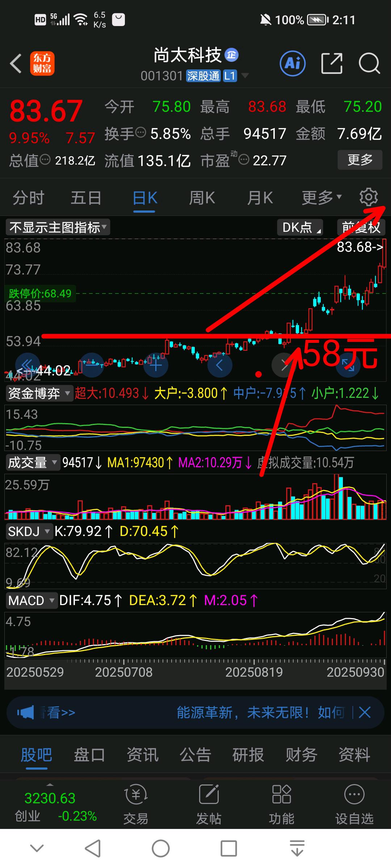
Task: Open 更多 period dropdown
Action: pyautogui.click(x=321, y=197)
